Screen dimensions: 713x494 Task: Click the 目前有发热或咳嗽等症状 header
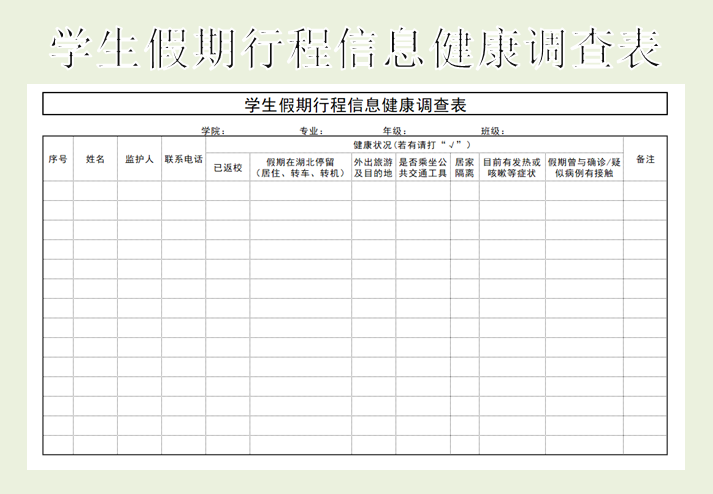(511, 167)
